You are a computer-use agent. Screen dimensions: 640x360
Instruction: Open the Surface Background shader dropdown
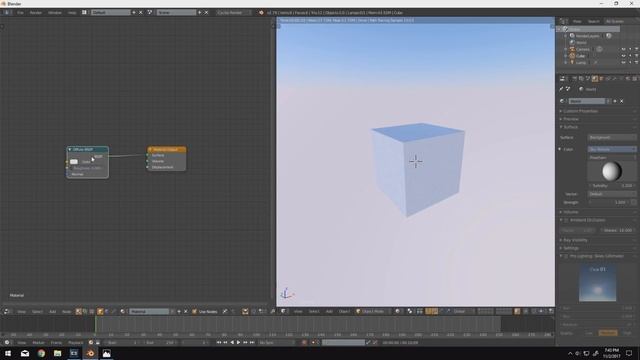[612, 138]
